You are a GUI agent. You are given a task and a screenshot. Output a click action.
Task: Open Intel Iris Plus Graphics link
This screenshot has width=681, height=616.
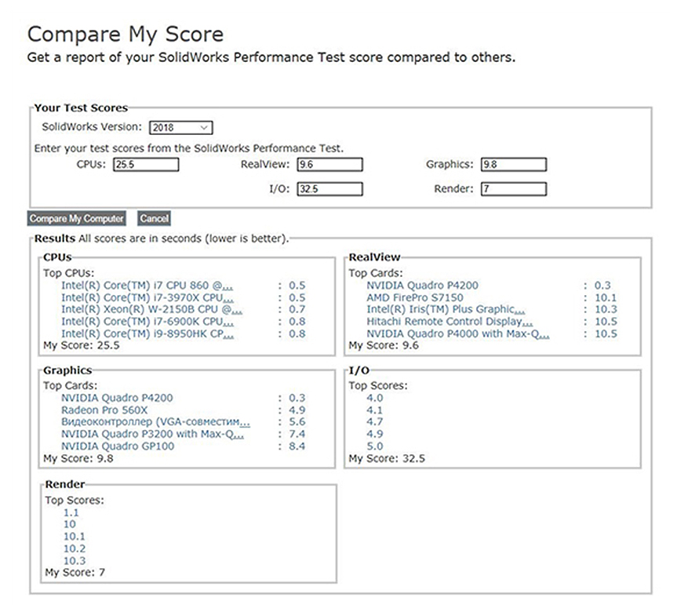click(446, 309)
